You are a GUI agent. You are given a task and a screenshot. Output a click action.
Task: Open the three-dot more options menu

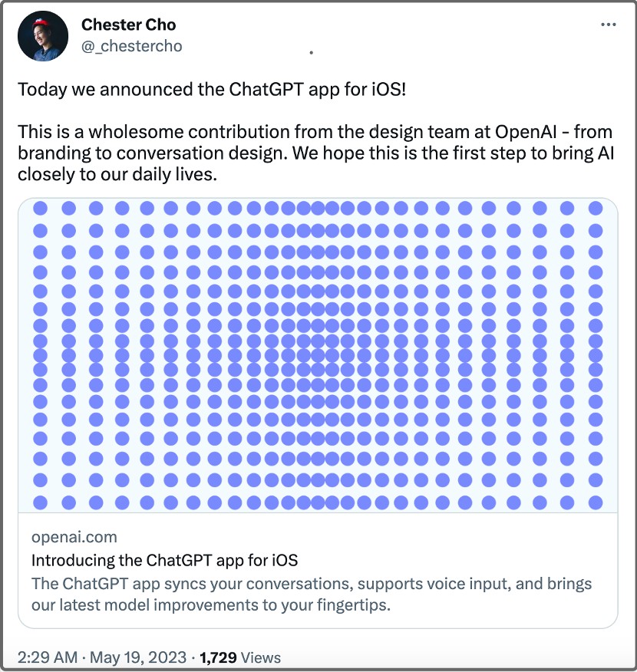pos(608,25)
